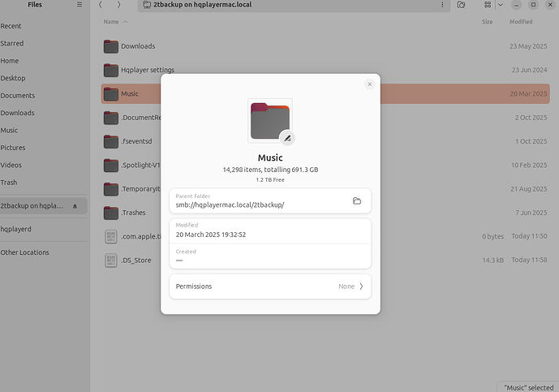Screen dimensions: 559x392
Task: Sort by the Size column header
Action: click(x=488, y=22)
